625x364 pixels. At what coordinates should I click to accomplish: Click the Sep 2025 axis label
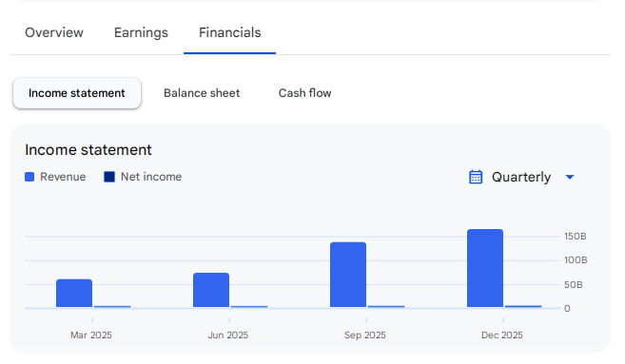pyautogui.click(x=365, y=335)
